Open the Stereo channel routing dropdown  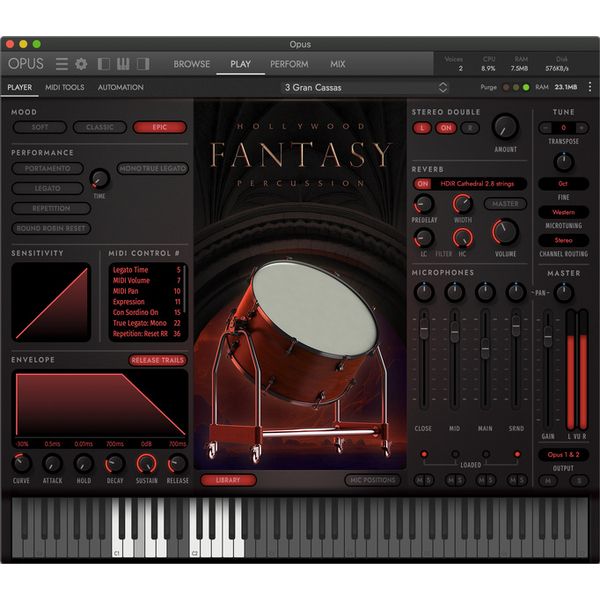point(563,240)
